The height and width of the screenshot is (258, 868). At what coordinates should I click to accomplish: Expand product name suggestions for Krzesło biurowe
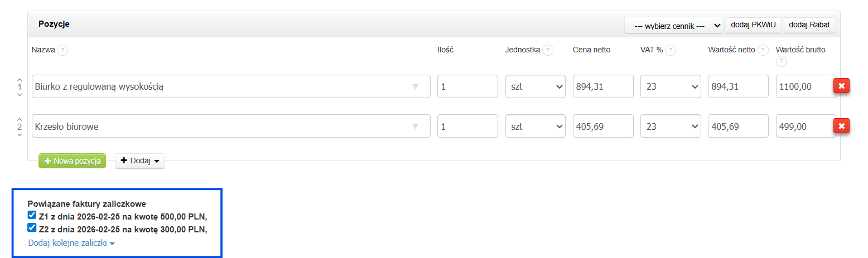coord(414,126)
